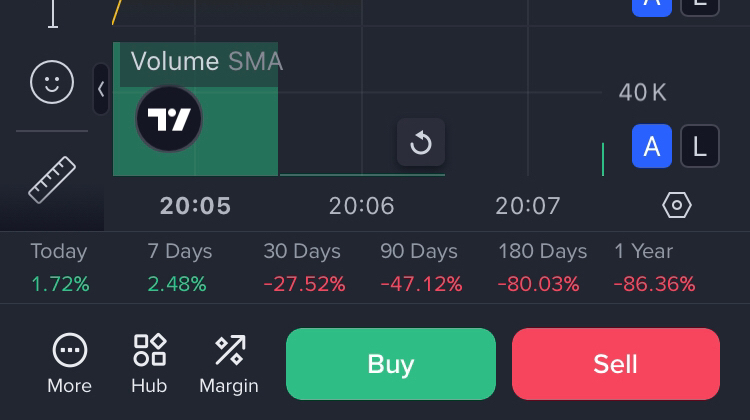Toggle log scale L on the volume pane

click(x=700, y=148)
